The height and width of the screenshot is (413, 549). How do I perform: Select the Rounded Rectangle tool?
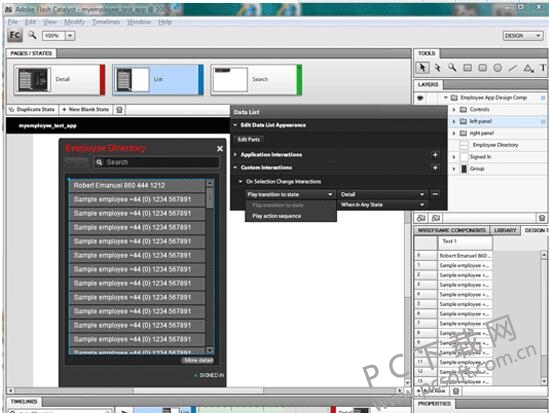click(482, 68)
